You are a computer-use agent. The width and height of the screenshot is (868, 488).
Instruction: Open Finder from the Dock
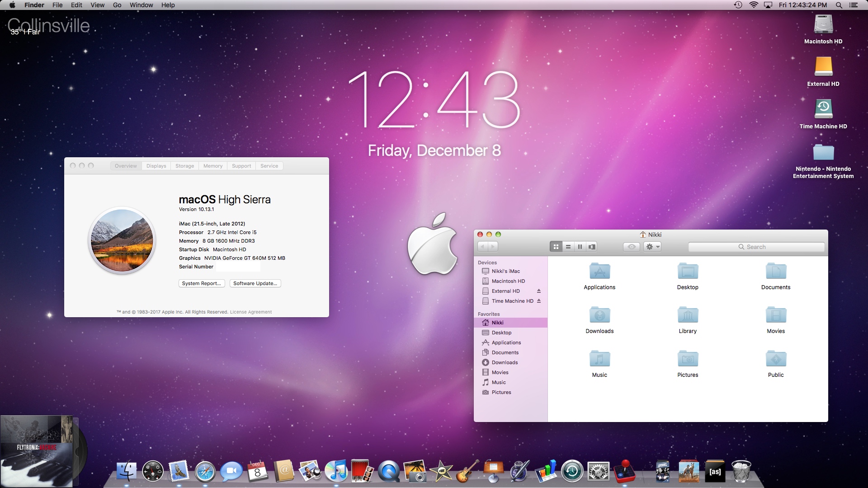coord(127,471)
